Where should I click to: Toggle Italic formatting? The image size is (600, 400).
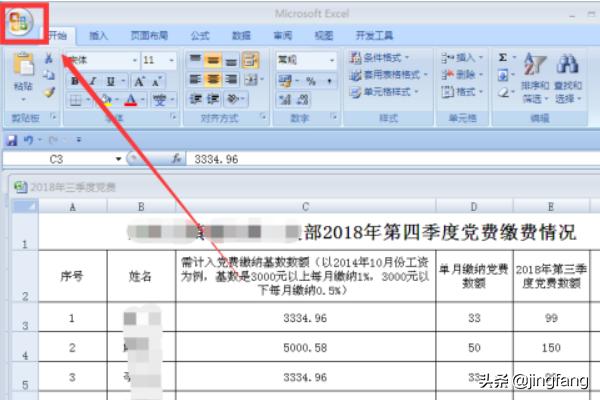(93, 81)
